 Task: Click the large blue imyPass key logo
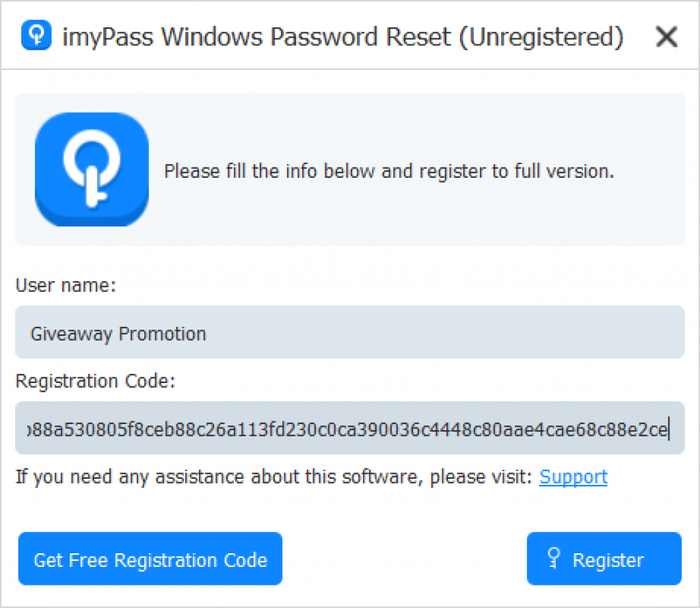tap(92, 170)
